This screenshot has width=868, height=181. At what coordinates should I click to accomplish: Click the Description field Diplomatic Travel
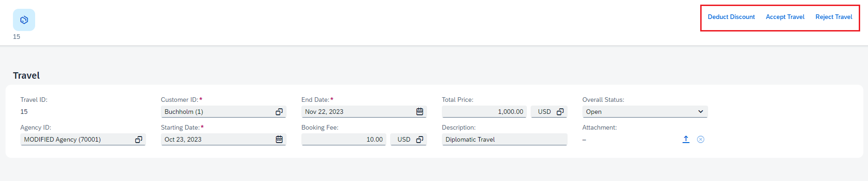tap(504, 139)
